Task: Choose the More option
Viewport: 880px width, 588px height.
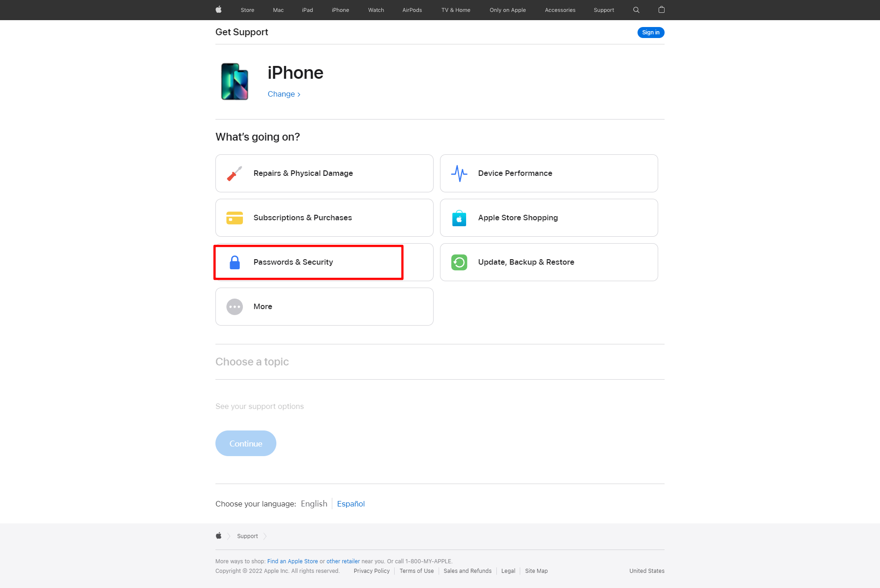Action: [x=324, y=307]
